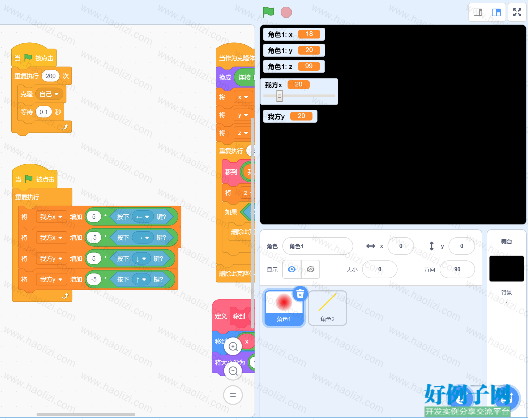The image size is (528, 420).
Task: Click the workspace vertical scrollbar
Action: point(252,223)
